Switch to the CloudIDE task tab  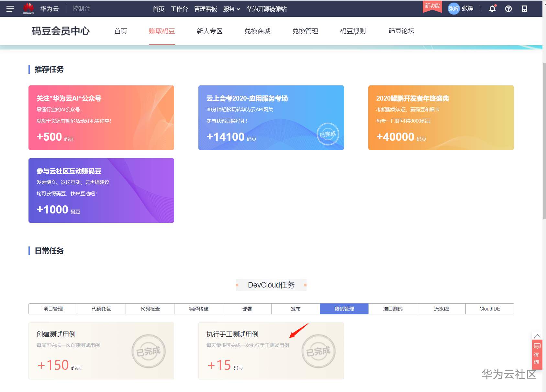coord(490,309)
